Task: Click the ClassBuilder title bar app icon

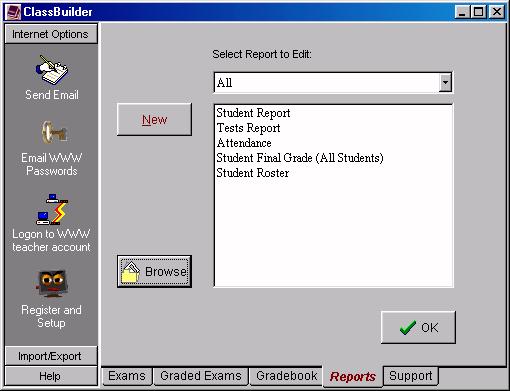Action: point(14,12)
